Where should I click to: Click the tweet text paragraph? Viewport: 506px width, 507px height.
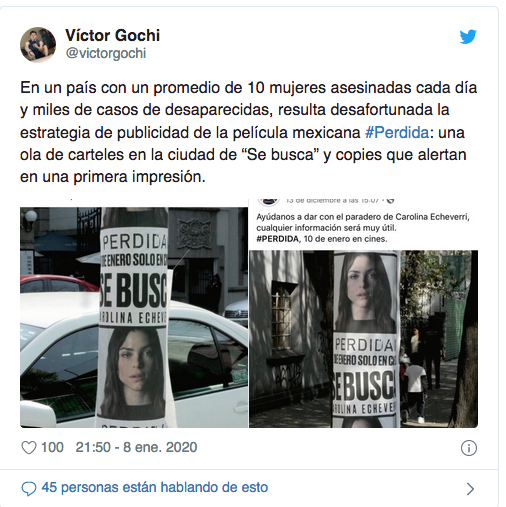(248, 132)
